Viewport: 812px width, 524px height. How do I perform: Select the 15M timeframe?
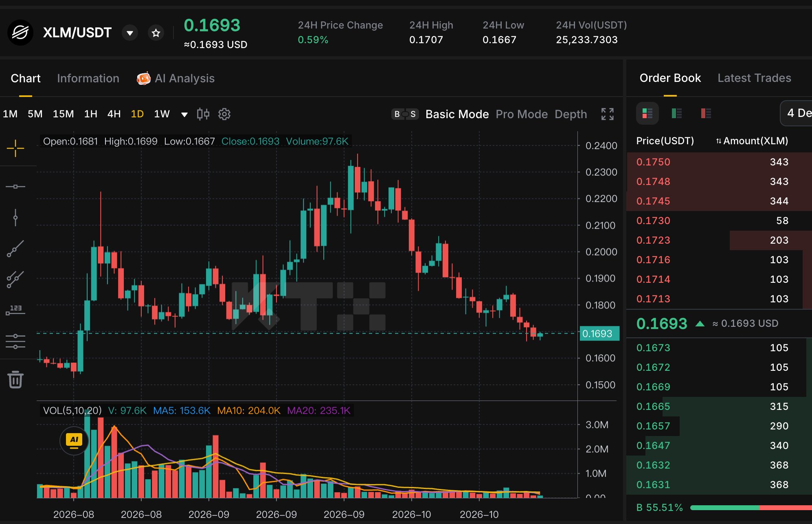[x=64, y=114]
